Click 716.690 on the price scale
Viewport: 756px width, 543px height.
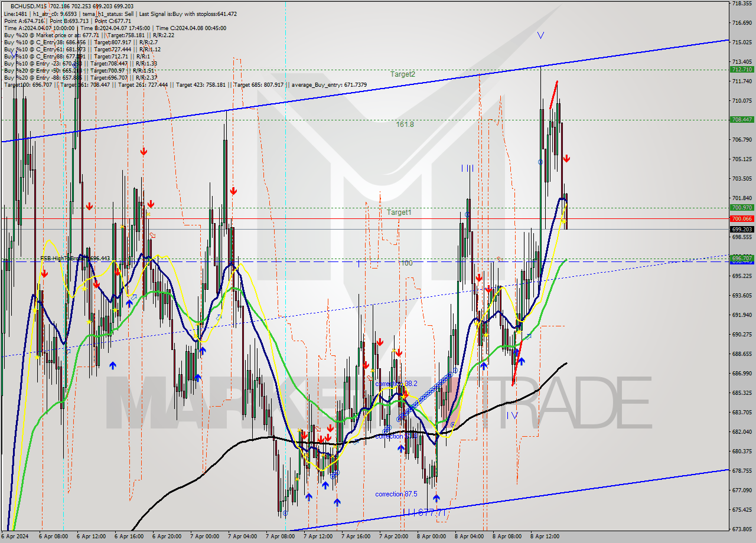742,23
